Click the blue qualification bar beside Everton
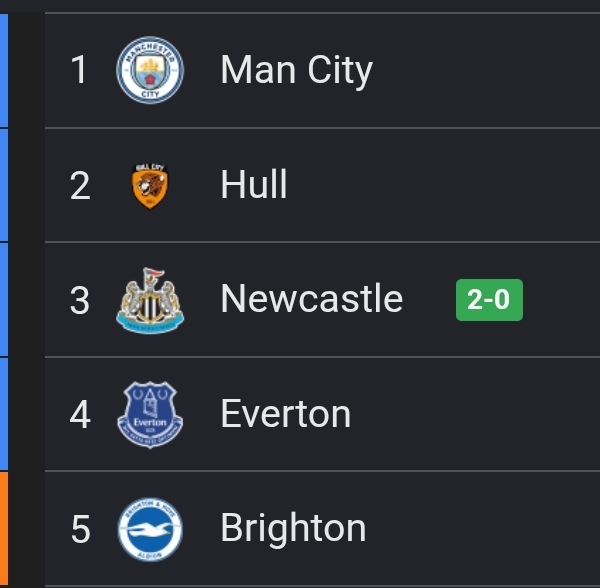The image size is (600, 588). (x=4, y=414)
